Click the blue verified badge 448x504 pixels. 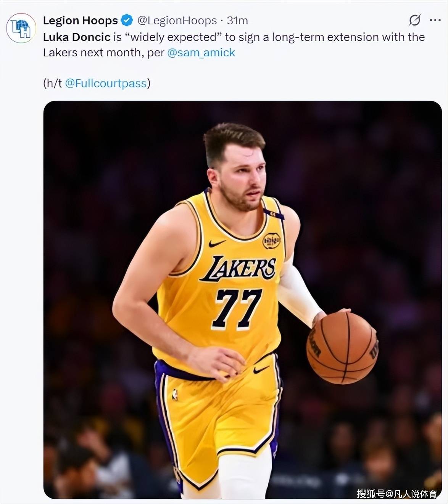[x=127, y=20]
